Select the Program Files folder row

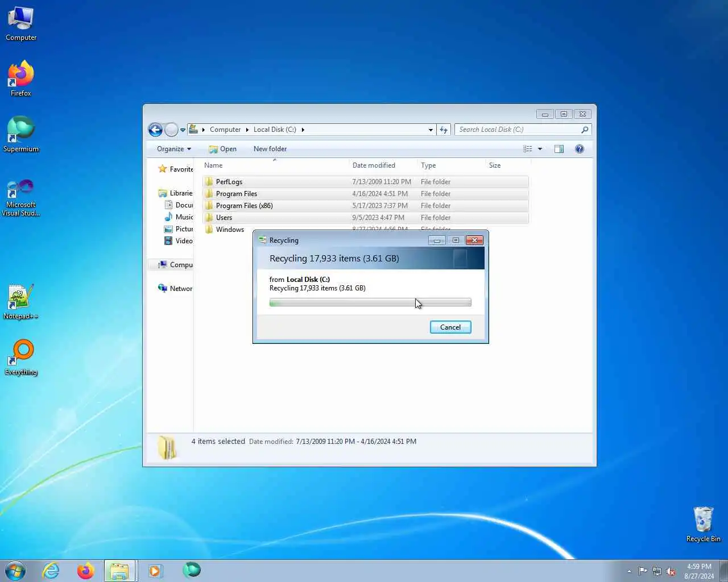click(365, 194)
